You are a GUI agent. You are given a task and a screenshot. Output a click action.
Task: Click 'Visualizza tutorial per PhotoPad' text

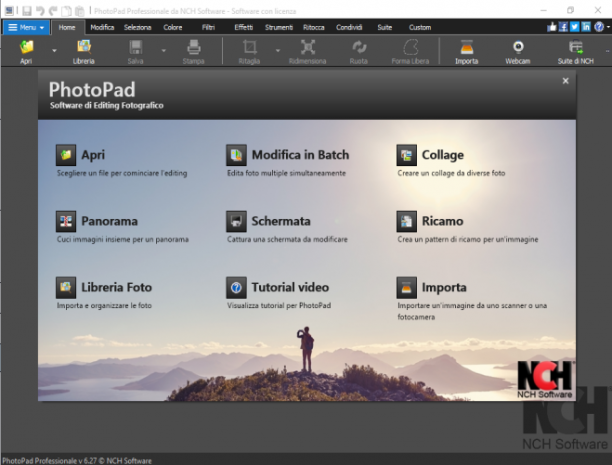coord(279,305)
